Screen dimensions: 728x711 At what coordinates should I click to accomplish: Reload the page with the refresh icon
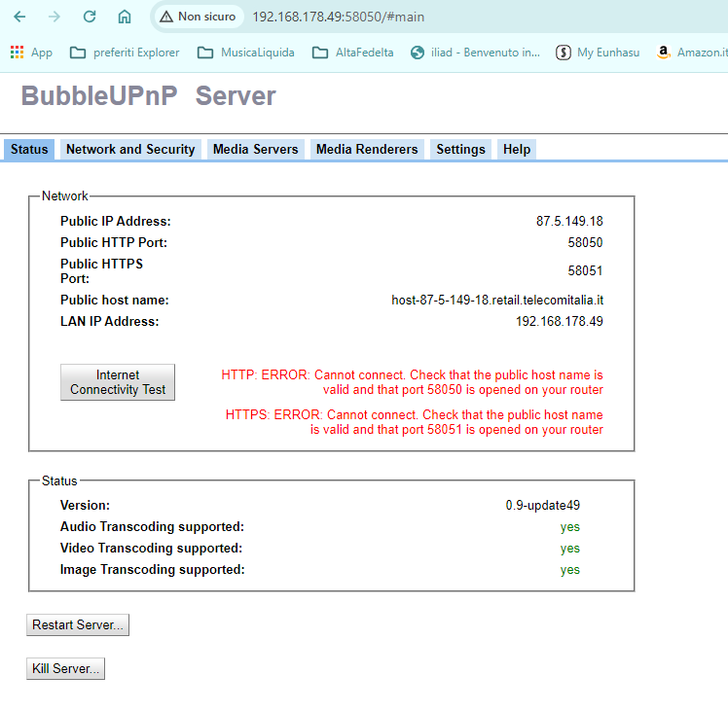pyautogui.click(x=90, y=17)
